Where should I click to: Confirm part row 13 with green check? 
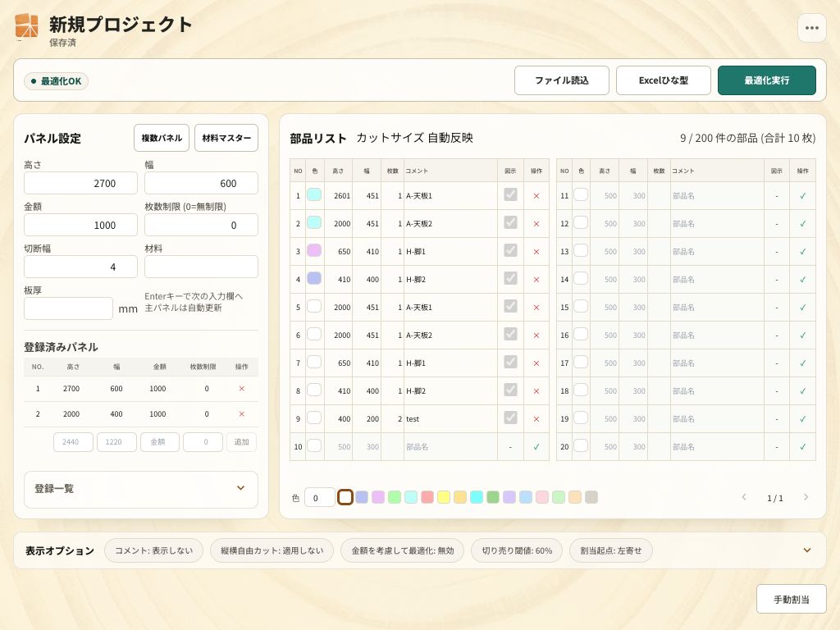coord(802,252)
